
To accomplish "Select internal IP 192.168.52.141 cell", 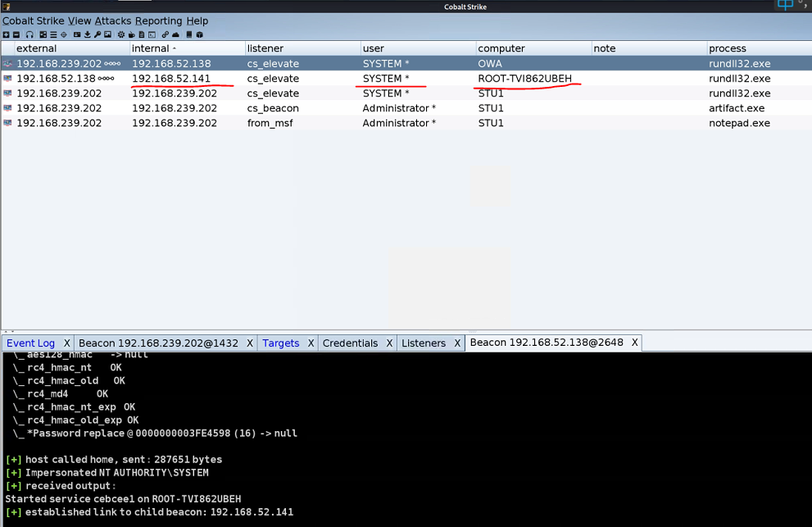I will (171, 79).
